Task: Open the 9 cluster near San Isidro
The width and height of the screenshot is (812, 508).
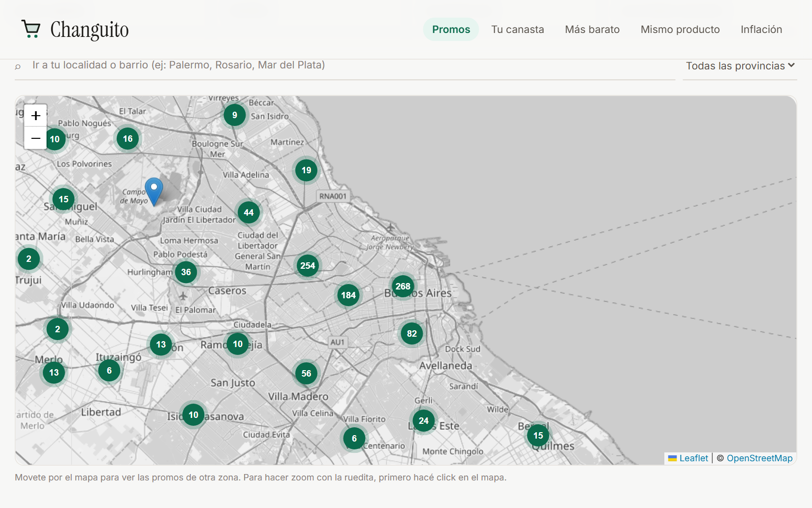Action: [235, 115]
